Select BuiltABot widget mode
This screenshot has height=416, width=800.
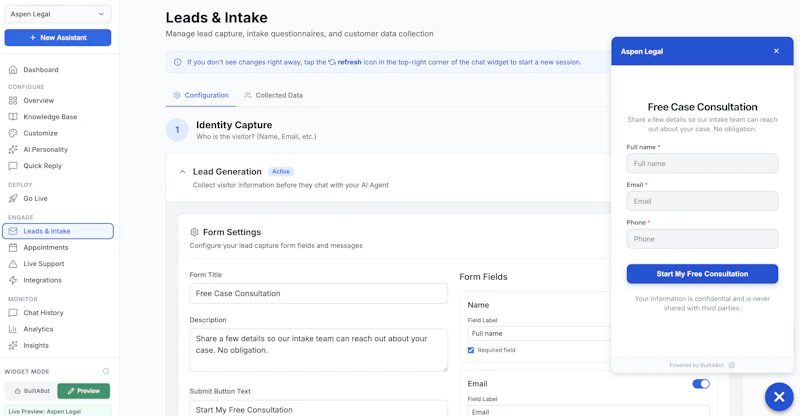click(x=32, y=391)
